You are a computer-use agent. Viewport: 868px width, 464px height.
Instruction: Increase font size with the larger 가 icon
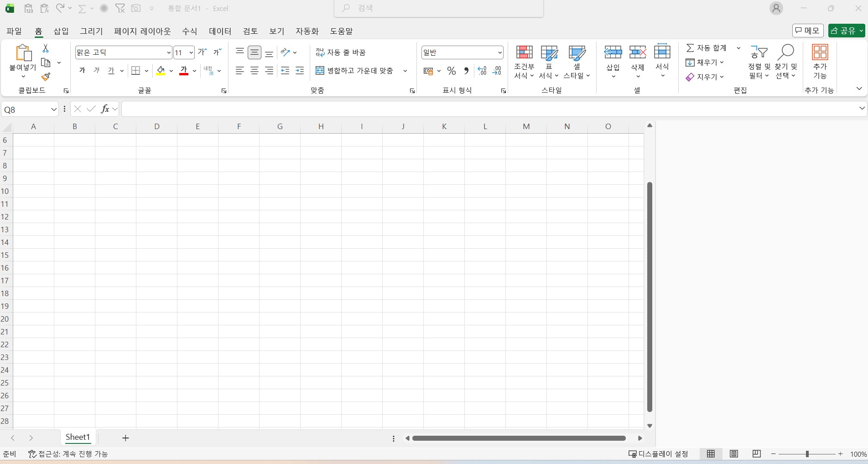tap(203, 52)
